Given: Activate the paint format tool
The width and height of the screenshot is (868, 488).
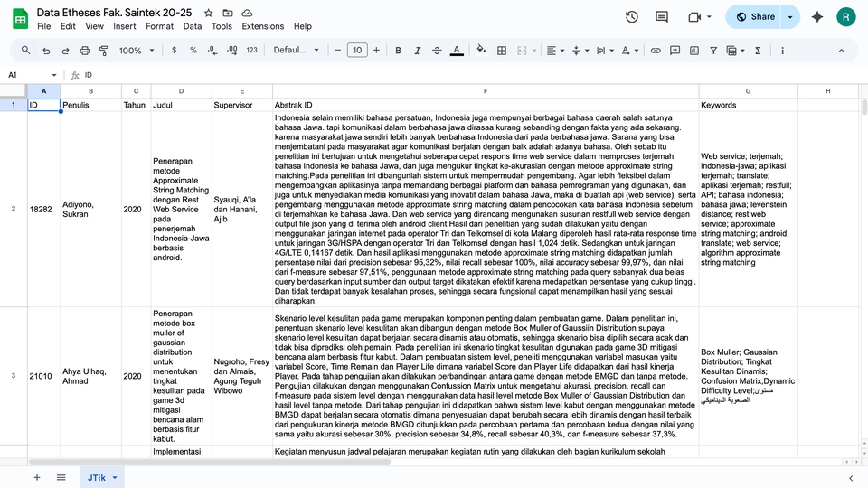Looking at the screenshot, I should pos(103,51).
